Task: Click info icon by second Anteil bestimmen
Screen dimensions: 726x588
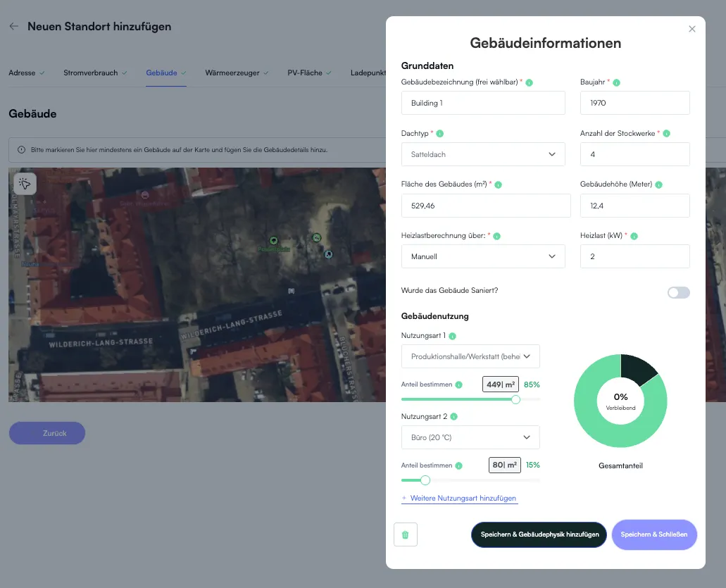Action: 459,465
